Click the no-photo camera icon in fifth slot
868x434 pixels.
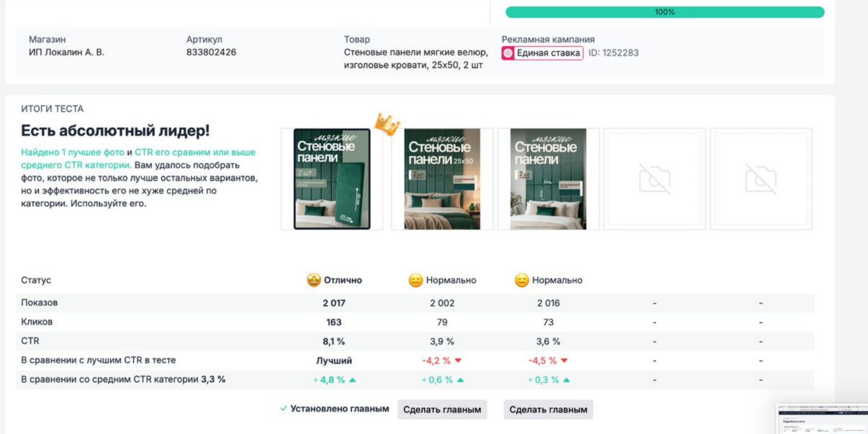click(761, 179)
